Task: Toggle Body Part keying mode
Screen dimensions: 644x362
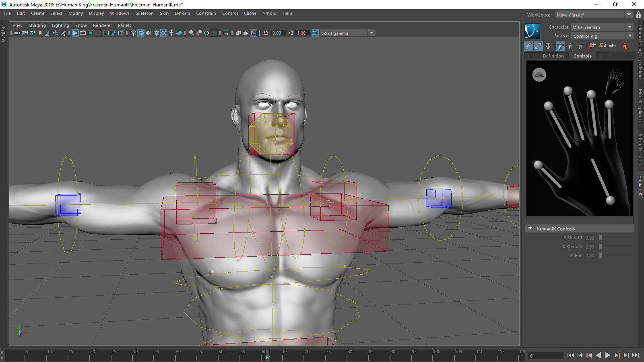Action: click(570, 46)
